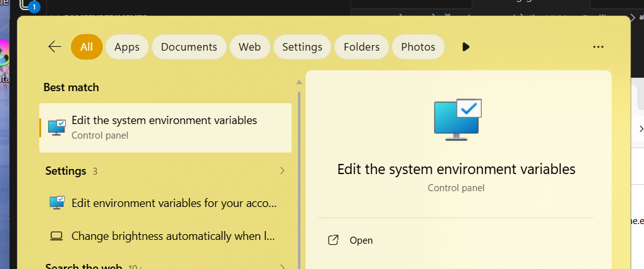Filter results by Settings tab
This screenshot has width=644, height=269.
[302, 47]
